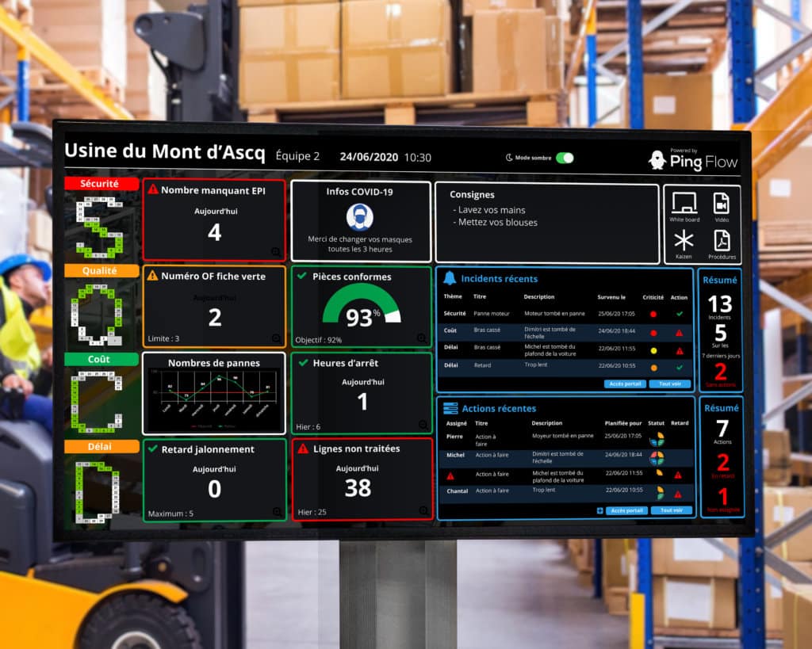The image size is (812, 649).
Task: Click the green check on Pièces conformes
Action: point(302,276)
